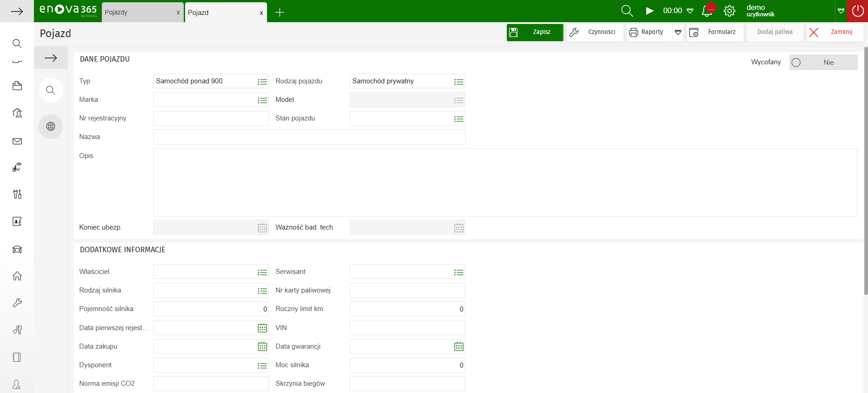Open calendar picker for Data zakupu
The width and height of the screenshot is (868, 393).
pos(262,347)
